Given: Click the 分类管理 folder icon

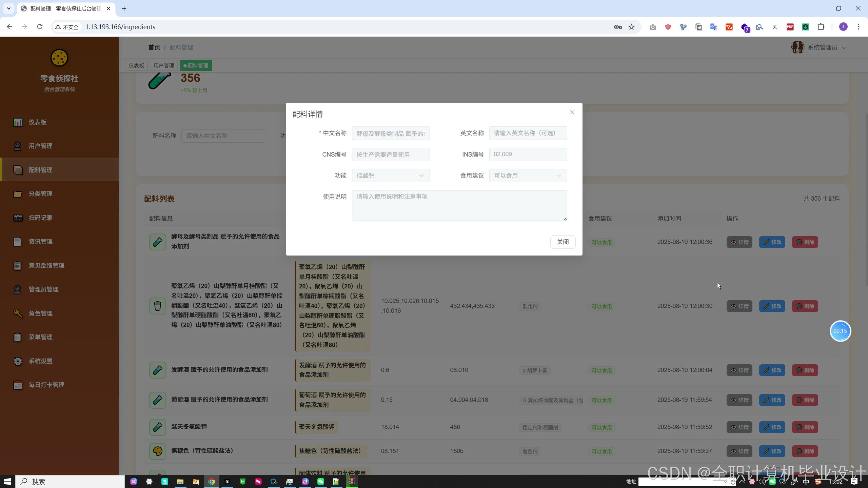Looking at the screenshot, I should tap(18, 194).
